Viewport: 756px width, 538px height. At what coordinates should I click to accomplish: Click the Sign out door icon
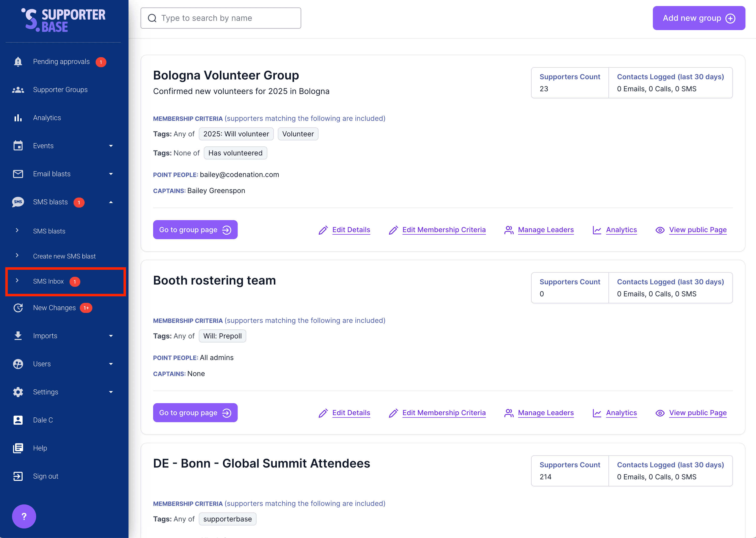(18, 476)
